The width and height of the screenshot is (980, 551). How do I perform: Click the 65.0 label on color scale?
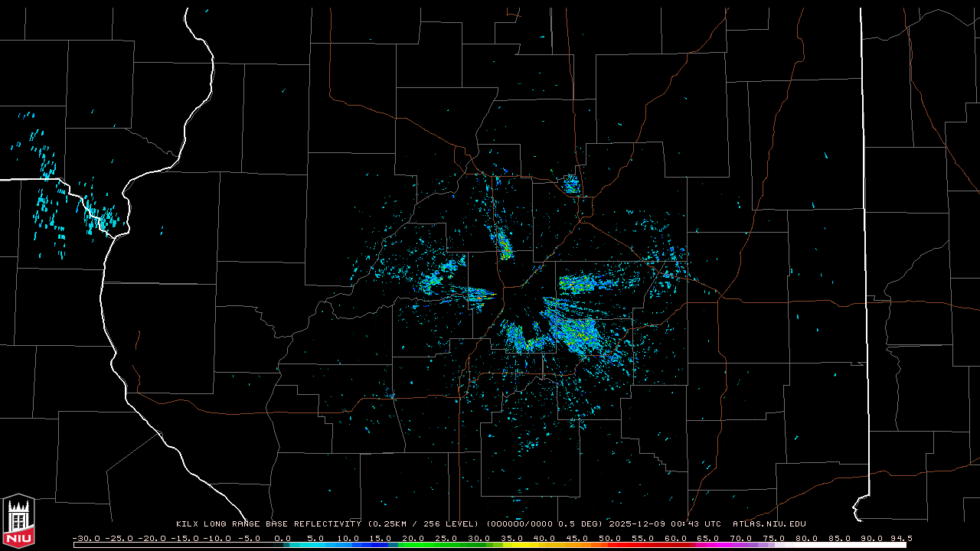709,538
